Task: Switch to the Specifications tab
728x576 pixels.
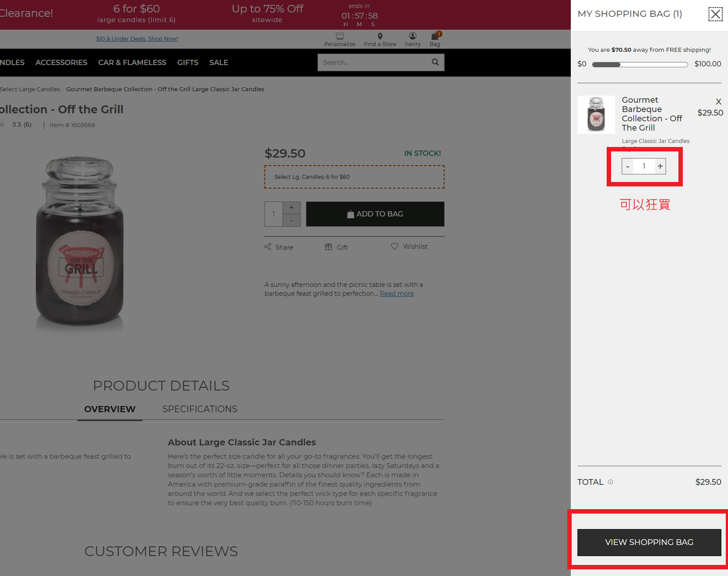Action: (200, 409)
